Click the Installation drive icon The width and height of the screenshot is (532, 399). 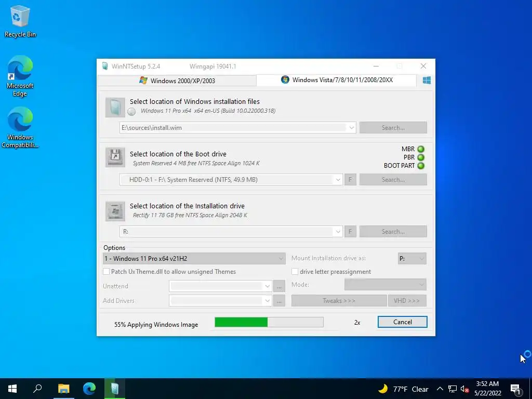point(115,211)
